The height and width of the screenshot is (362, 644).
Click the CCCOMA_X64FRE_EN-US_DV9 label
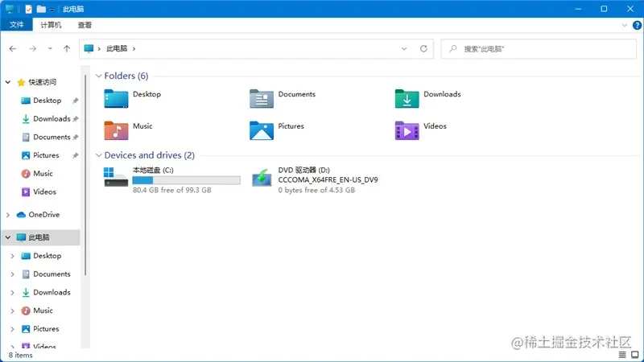click(328, 179)
